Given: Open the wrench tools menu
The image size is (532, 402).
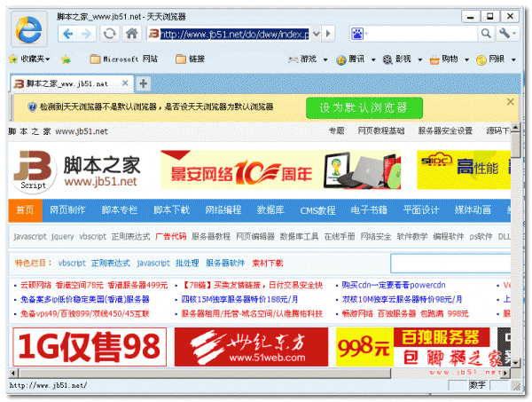Looking at the screenshot, I should (x=507, y=34).
